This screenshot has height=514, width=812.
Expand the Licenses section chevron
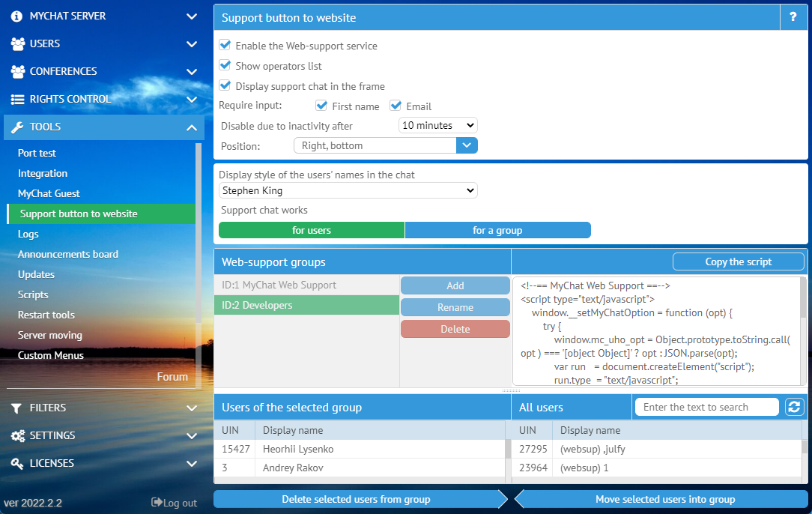point(192,464)
